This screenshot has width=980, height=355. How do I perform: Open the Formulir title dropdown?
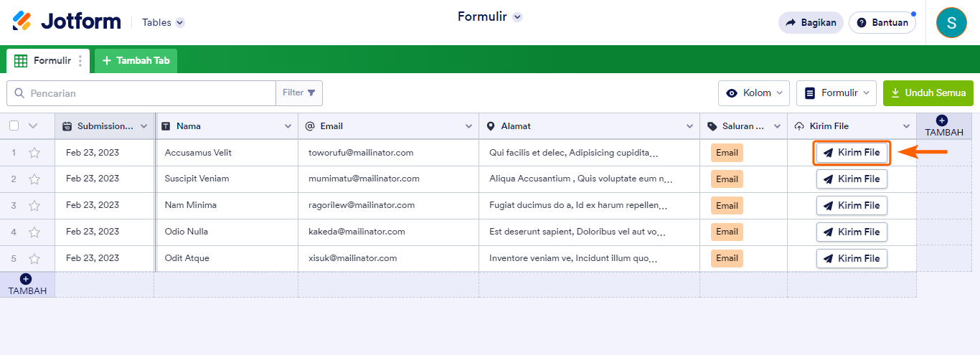point(517,17)
